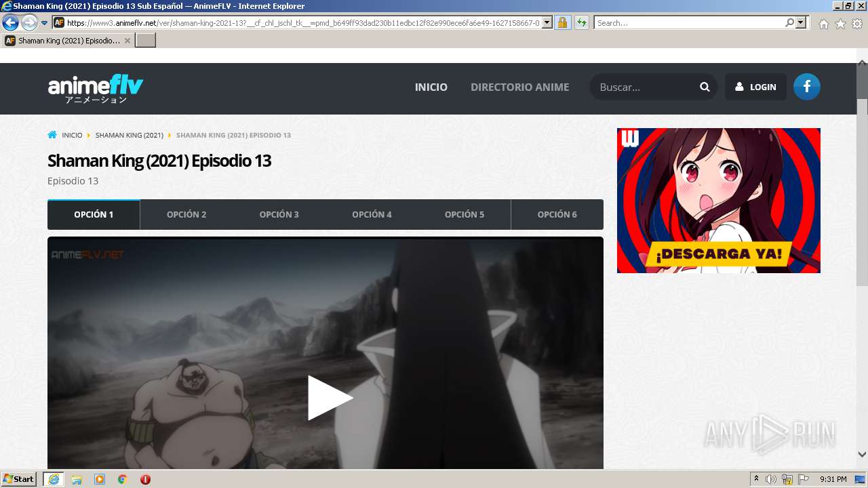This screenshot has height=488, width=868.
Task: Click the address bar URL field
Action: click(303, 22)
